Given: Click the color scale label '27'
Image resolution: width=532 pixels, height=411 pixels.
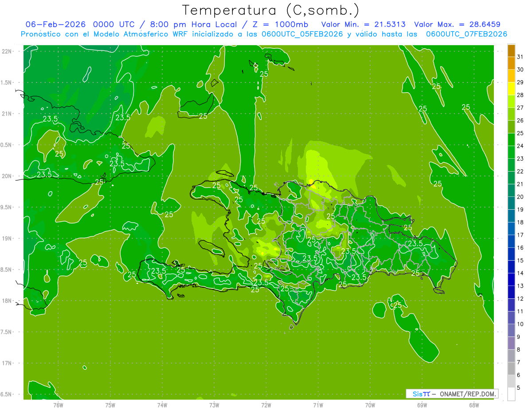Looking at the screenshot, I should (520, 108).
